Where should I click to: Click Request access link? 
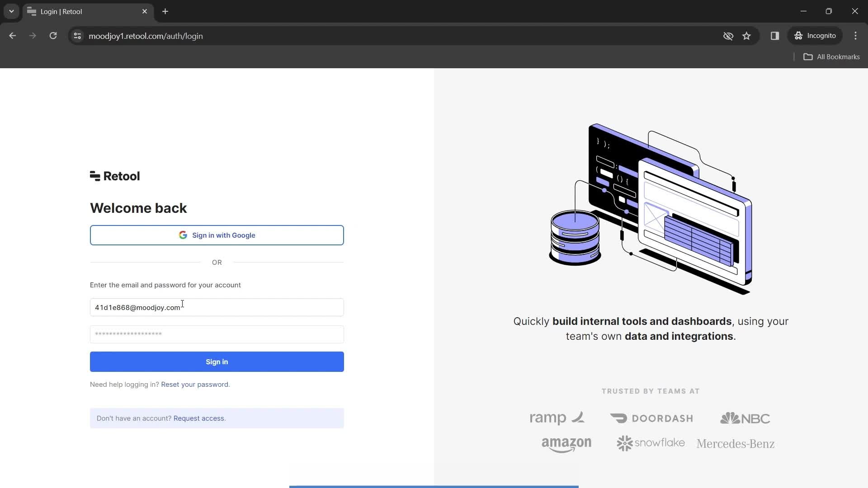click(x=198, y=418)
